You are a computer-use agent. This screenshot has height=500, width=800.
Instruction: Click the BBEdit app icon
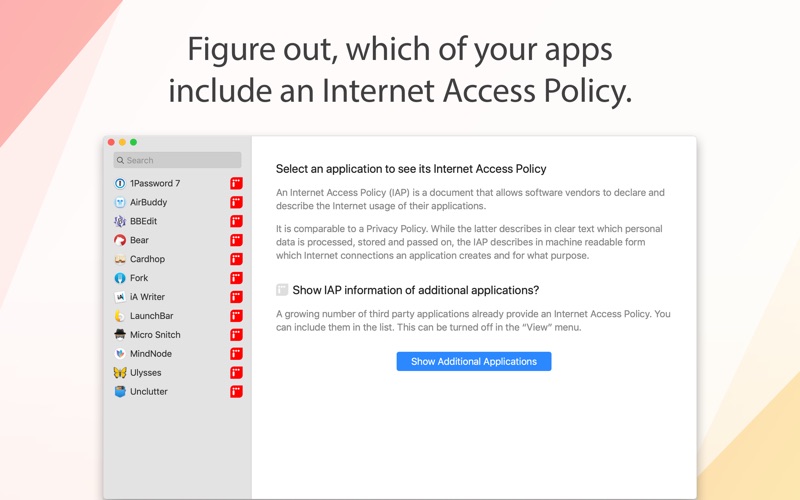[120, 221]
